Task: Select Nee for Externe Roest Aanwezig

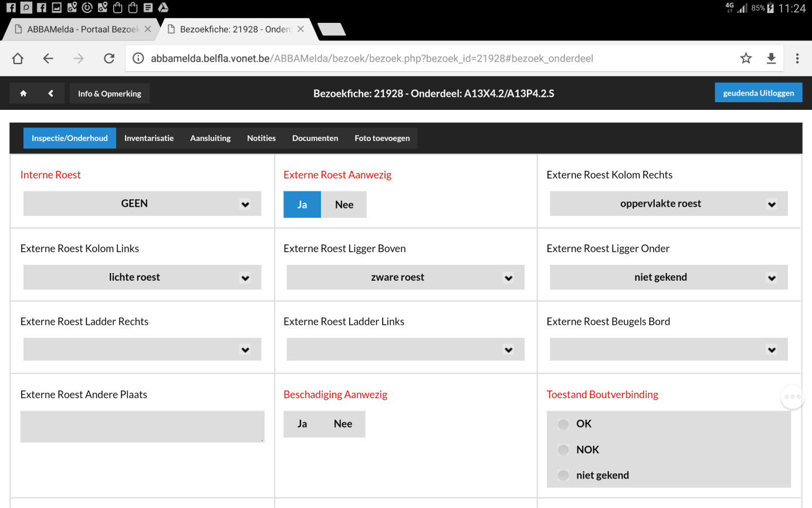Action: click(344, 204)
